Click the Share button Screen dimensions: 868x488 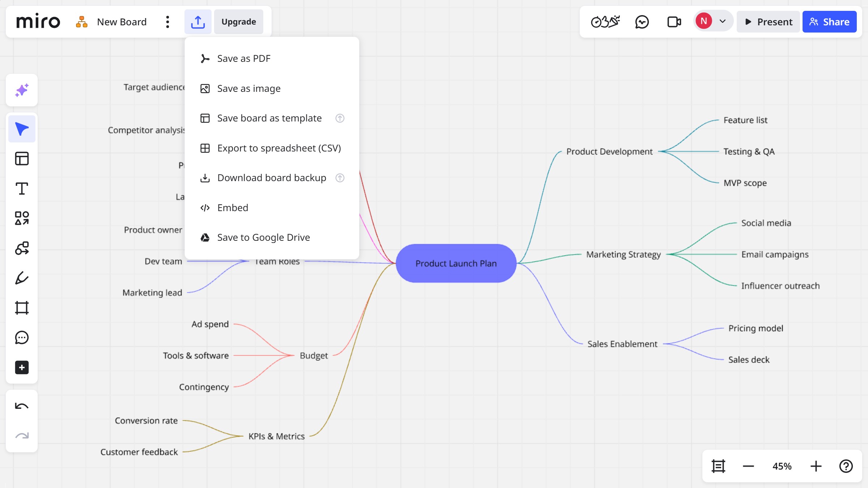point(829,22)
